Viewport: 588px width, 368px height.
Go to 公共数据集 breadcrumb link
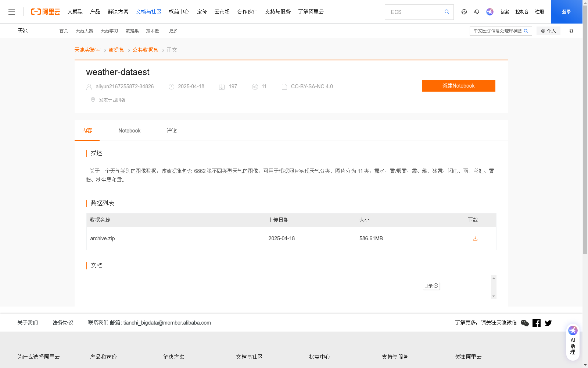click(x=146, y=50)
